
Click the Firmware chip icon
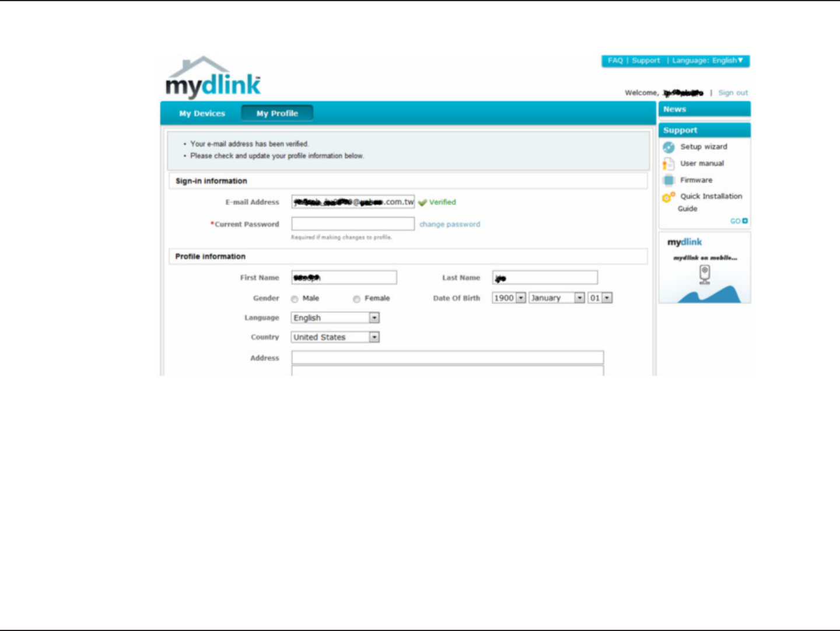(x=668, y=180)
